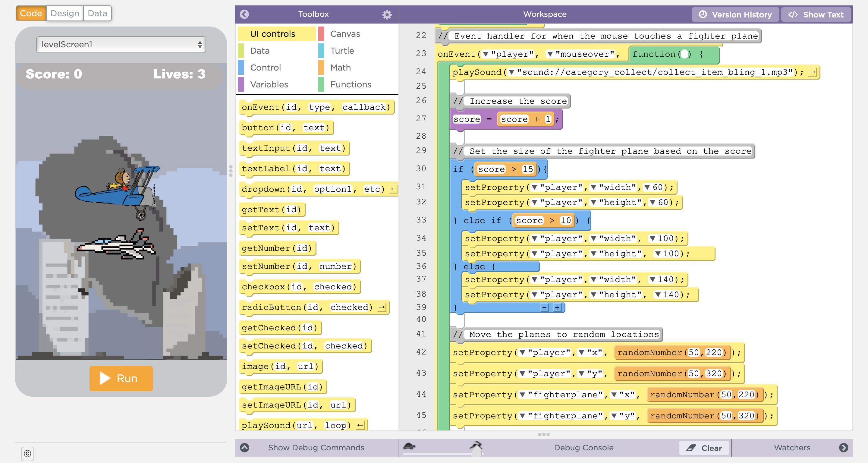Click the minus icon on the if-else block
This screenshot has width=868, height=463.
tap(545, 307)
